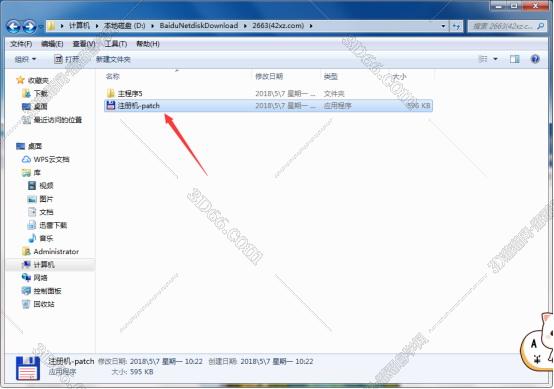The image size is (554, 389).
Task: Click the 库 libraries icon
Action: 26,172
